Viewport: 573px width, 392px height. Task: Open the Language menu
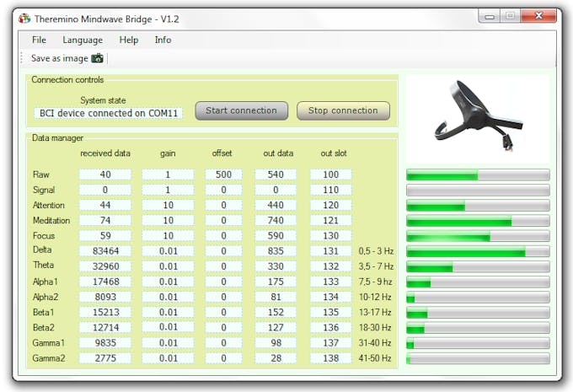[83, 40]
